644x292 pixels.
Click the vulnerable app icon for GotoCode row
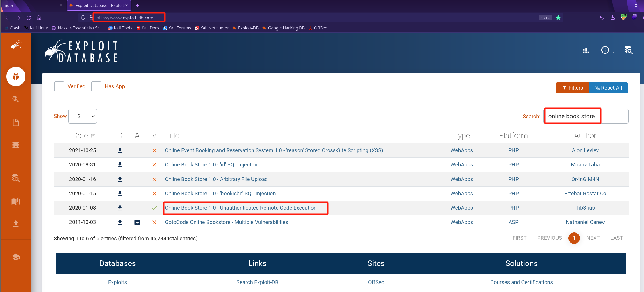coord(137,222)
